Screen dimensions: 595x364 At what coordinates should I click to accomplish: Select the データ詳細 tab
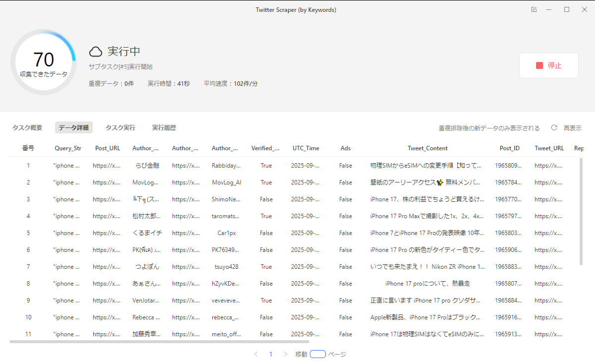pos(73,127)
